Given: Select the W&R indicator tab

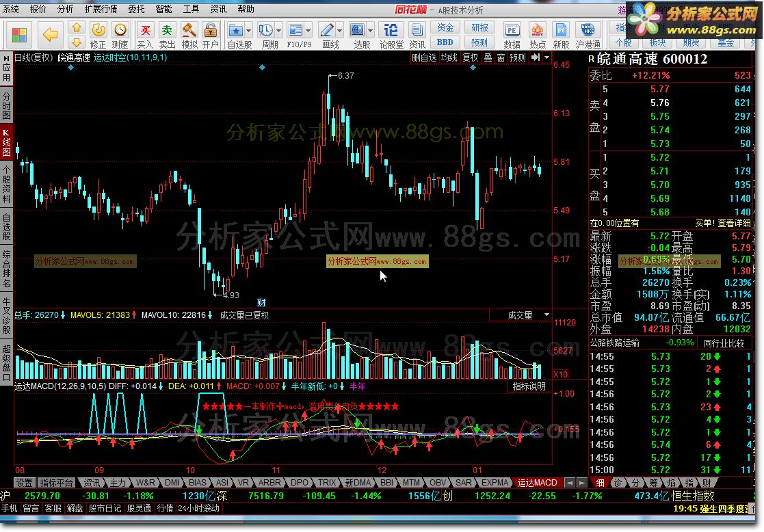Looking at the screenshot, I should coord(145,482).
